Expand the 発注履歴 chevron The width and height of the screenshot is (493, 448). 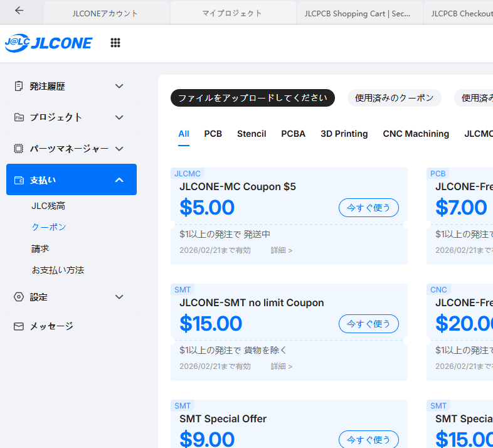tap(119, 86)
